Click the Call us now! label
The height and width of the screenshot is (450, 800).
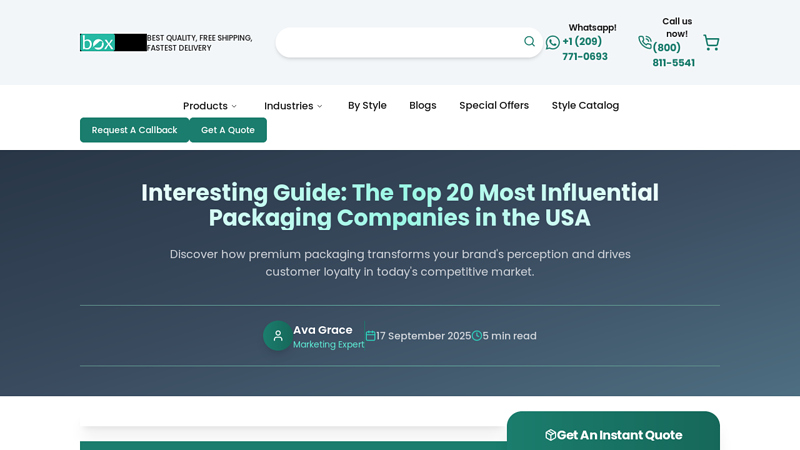click(677, 28)
